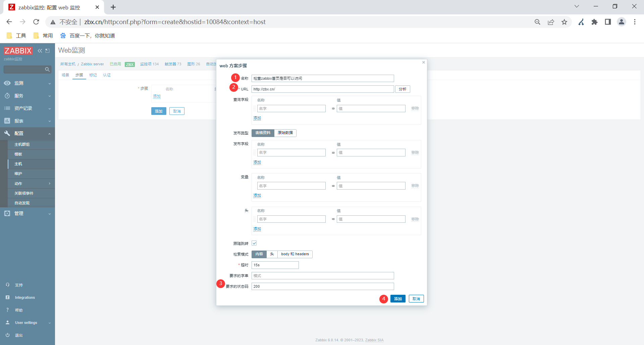Open the 模板 submenu item
Screen dimensions: 644x345
tap(31, 154)
